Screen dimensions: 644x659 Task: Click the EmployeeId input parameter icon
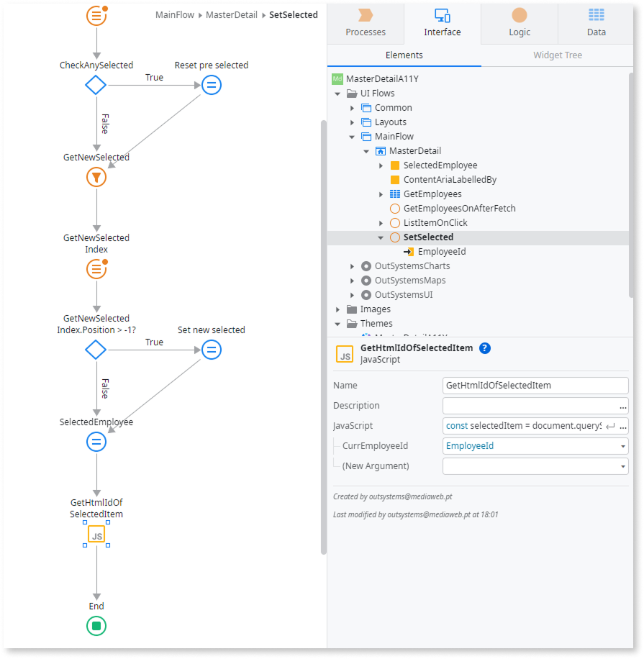pos(409,252)
